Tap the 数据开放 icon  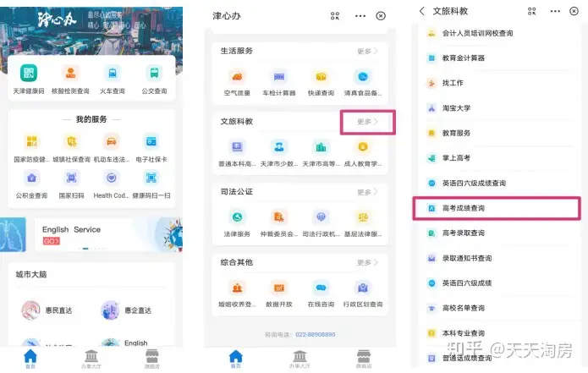pyautogui.click(x=279, y=288)
